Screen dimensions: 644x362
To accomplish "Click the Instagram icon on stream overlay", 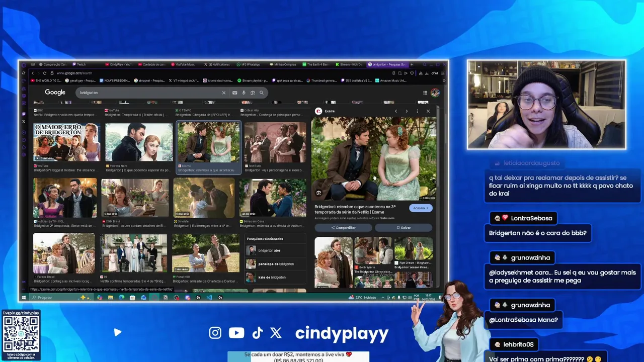I will tap(215, 333).
